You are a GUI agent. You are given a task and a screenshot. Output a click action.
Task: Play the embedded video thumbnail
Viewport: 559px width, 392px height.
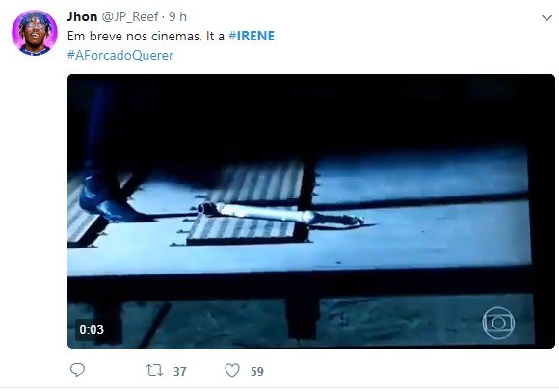311,211
